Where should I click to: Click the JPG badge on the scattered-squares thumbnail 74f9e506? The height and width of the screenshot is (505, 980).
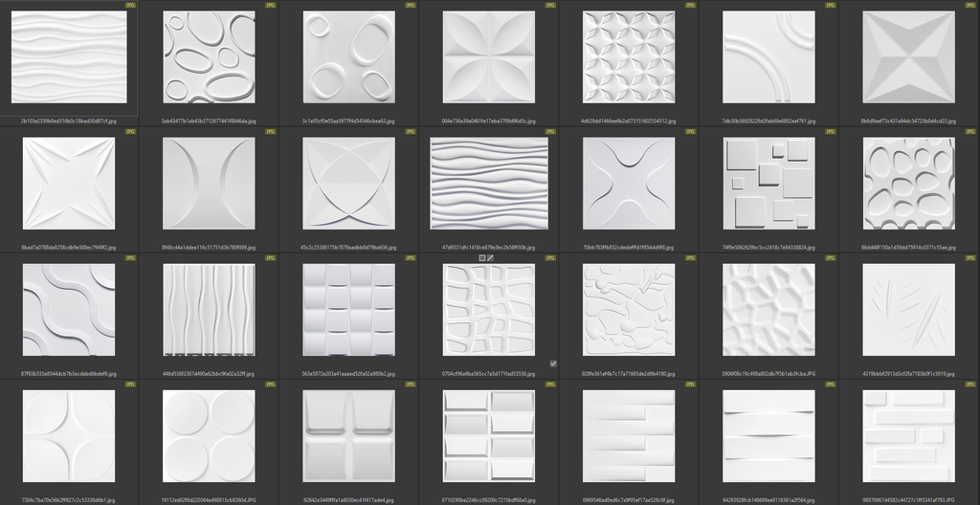click(x=831, y=131)
